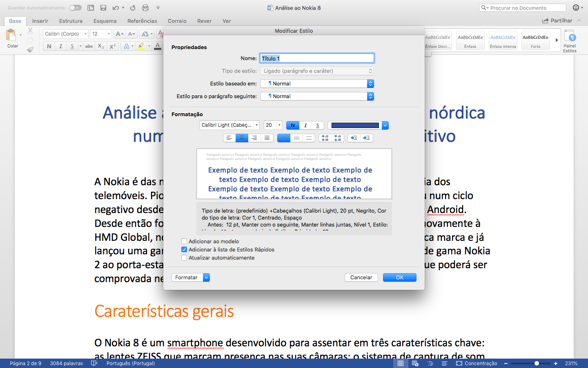588x368 pixels.
Task: Switch to Rever tab
Action: 204,21
